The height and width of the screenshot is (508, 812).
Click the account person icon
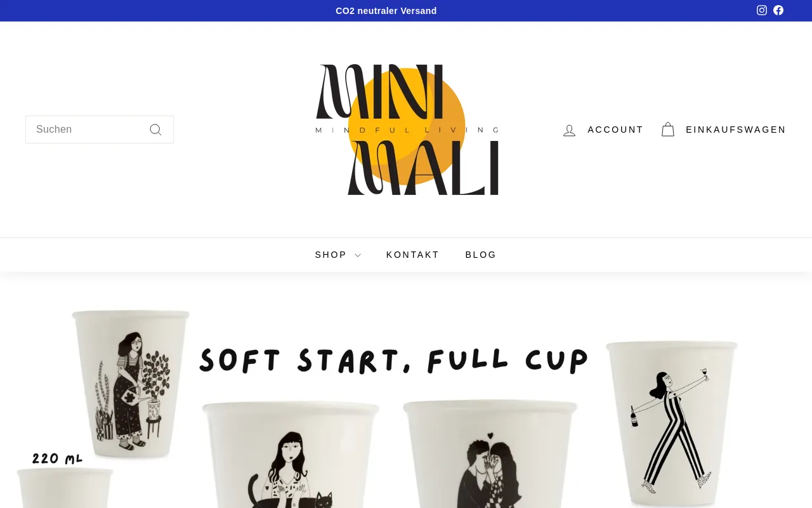569,130
